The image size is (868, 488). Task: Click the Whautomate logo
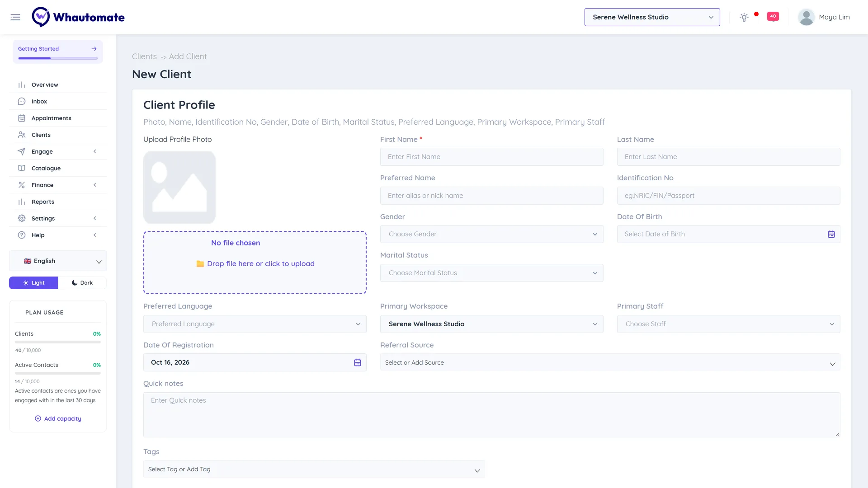click(78, 17)
